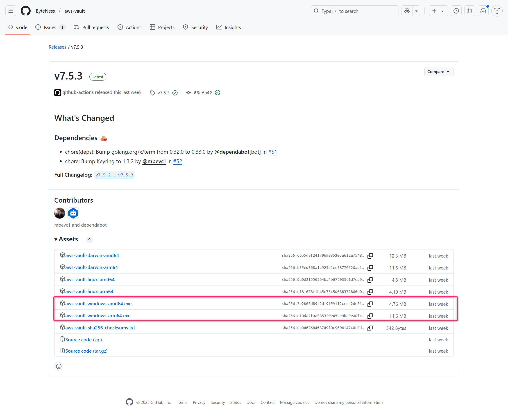Viewport: 508px width, 420px height.
Task: Open the Security tab
Action: tap(195, 27)
